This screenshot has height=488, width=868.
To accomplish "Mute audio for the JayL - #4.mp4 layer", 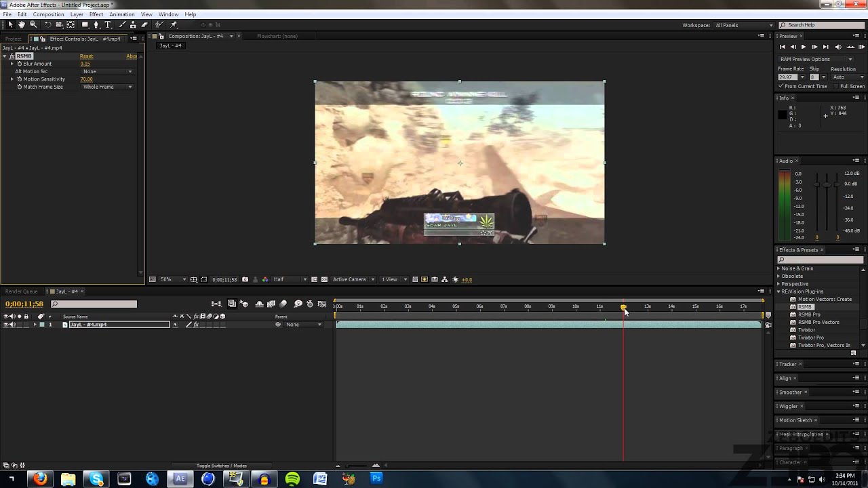I will click(13, 325).
